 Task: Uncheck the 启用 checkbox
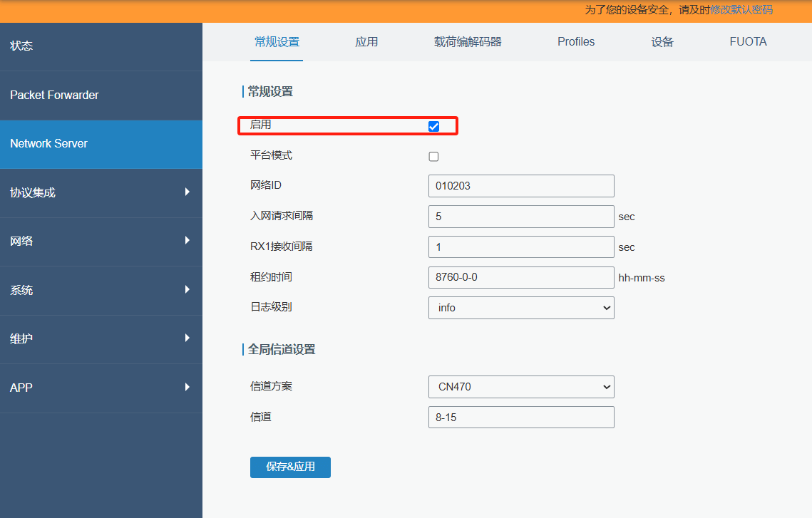pyautogui.click(x=433, y=126)
